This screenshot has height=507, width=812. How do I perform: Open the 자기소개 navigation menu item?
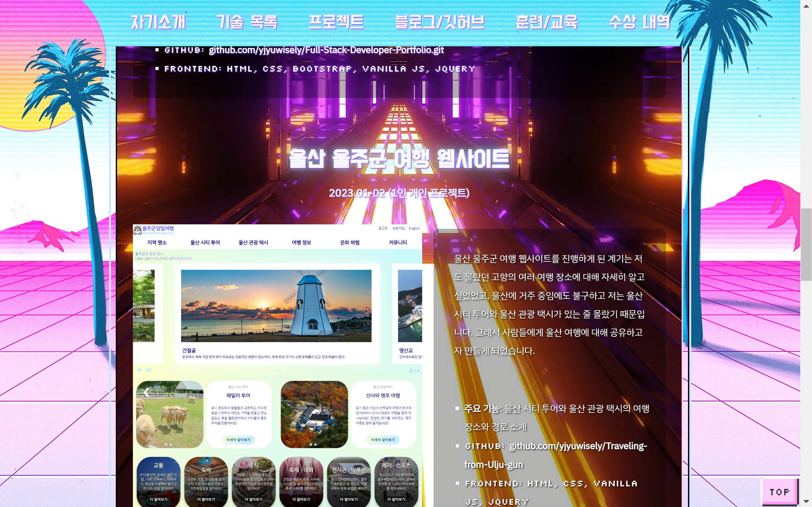coord(158,22)
